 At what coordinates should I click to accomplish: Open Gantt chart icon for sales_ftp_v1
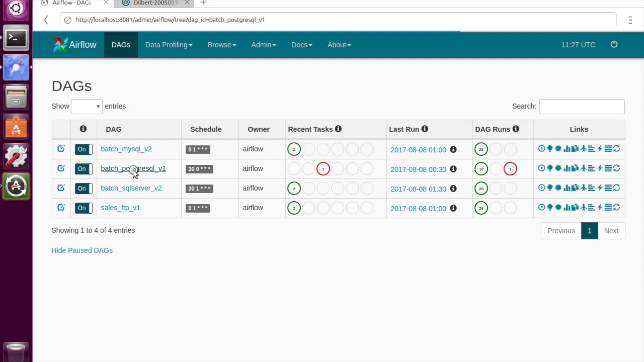pyautogui.click(x=592, y=207)
